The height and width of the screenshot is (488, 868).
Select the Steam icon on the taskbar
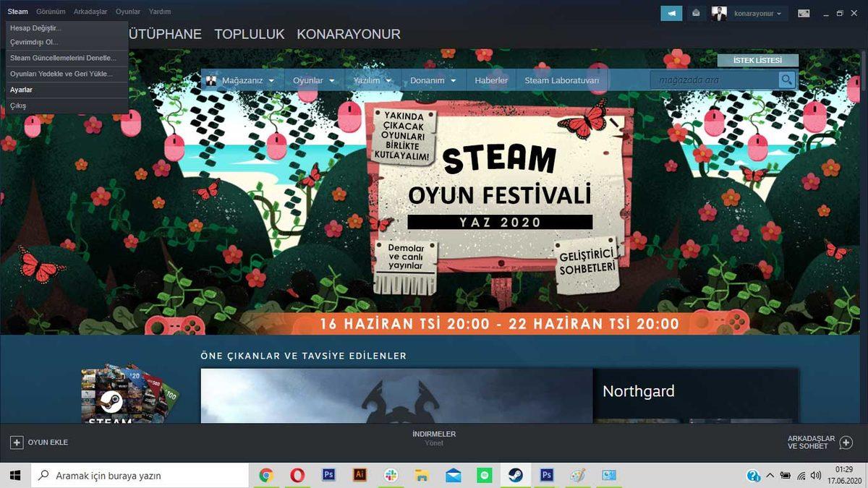point(516,476)
